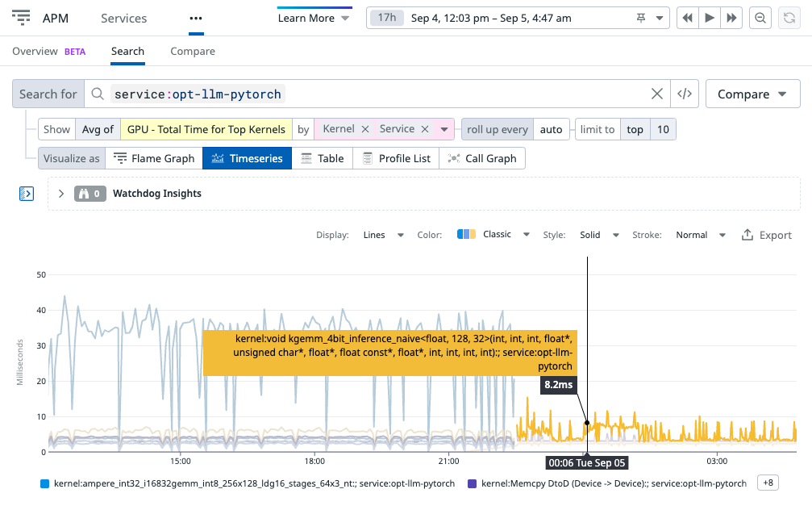Open the Overview BETA tab

click(48, 52)
